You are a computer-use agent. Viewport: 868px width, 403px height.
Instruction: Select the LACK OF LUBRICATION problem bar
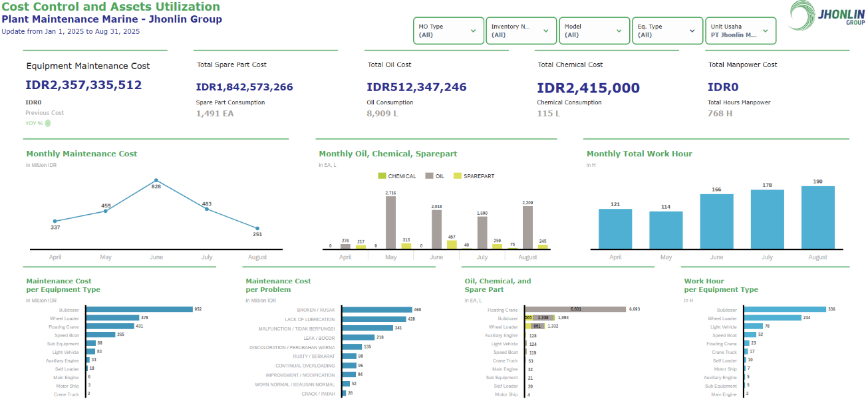[x=374, y=319]
